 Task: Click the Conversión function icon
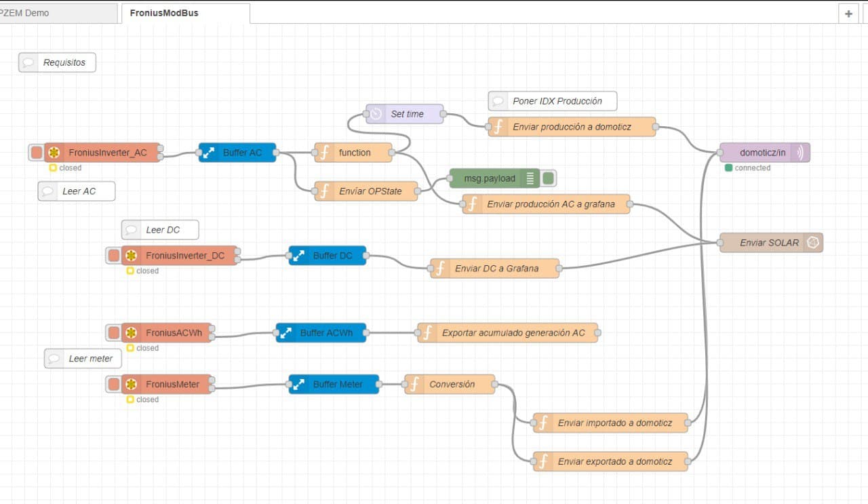pyautogui.click(x=414, y=385)
